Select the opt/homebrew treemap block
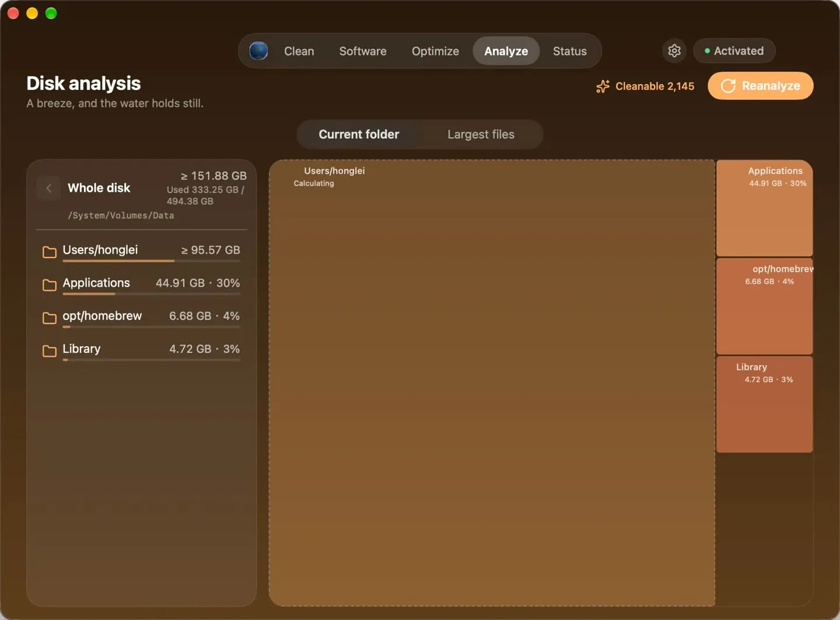The height and width of the screenshot is (620, 840). (764, 306)
